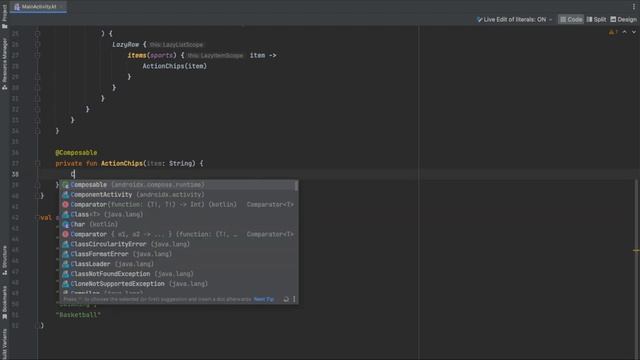The width and height of the screenshot is (640, 360).
Task: Click Next Tip link in completion popup
Action: coord(264,299)
